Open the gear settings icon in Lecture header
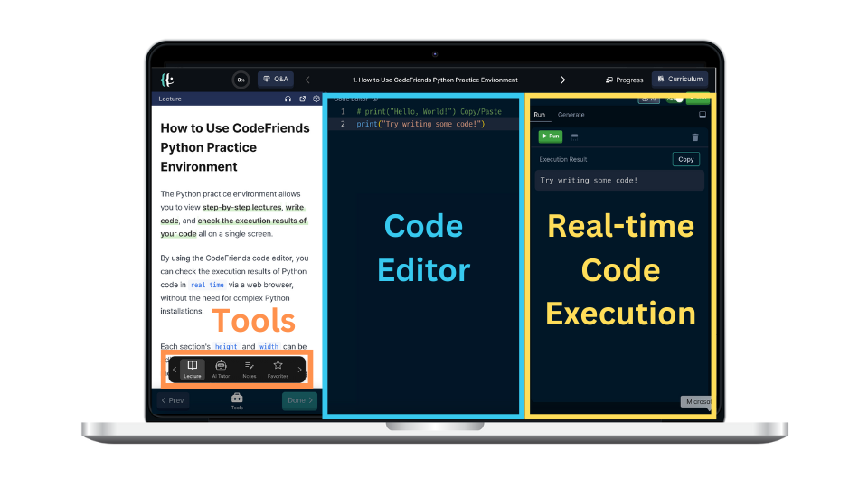This screenshot has width=868, height=488. [x=316, y=99]
